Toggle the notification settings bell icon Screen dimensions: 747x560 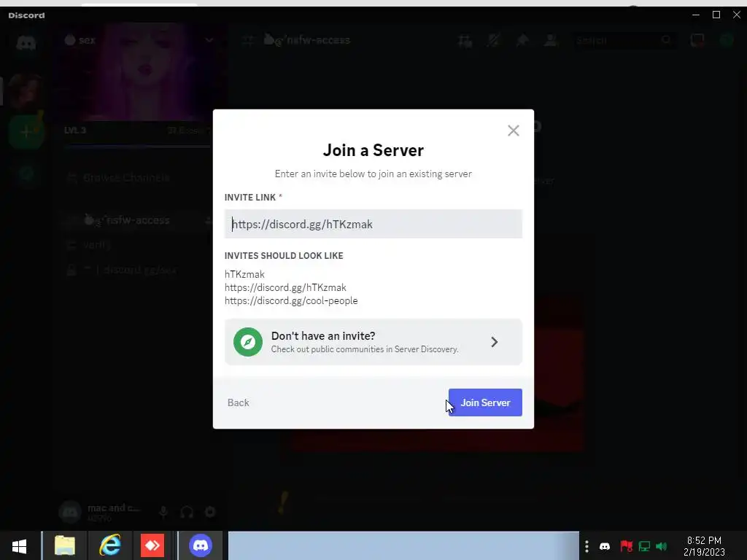click(494, 41)
